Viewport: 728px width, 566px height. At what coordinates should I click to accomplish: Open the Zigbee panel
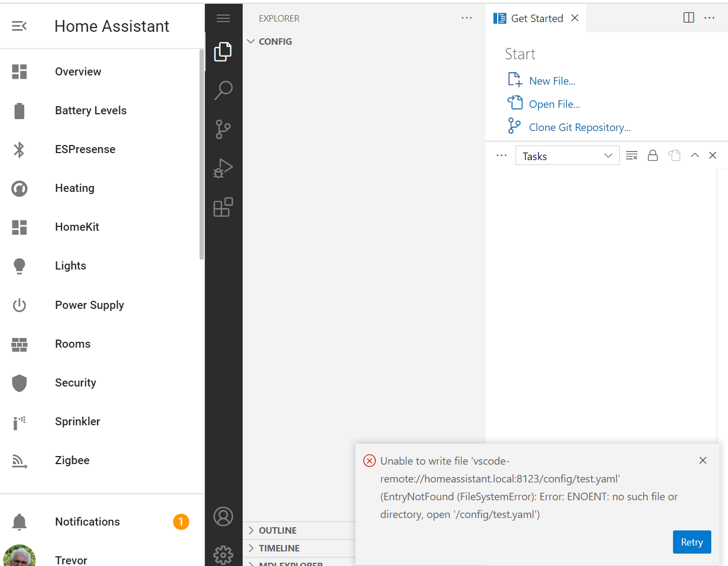coord(72,460)
